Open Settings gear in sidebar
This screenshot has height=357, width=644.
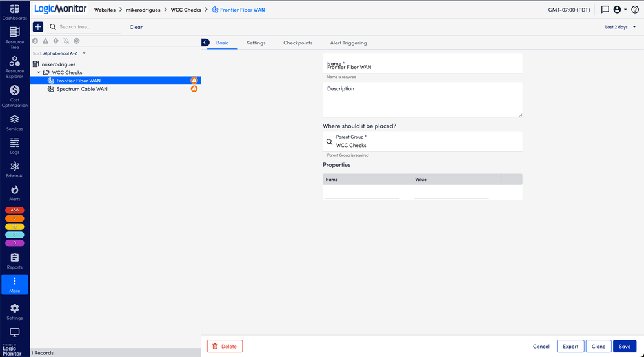pos(14,311)
